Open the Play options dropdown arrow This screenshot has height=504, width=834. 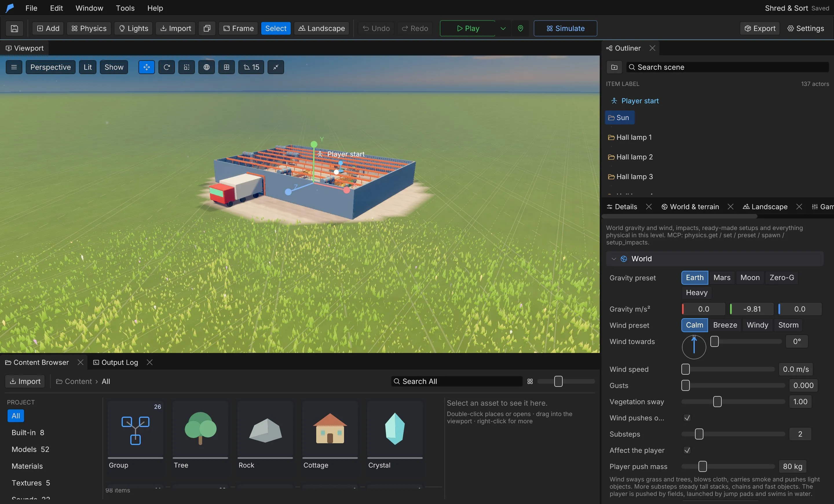(x=503, y=28)
